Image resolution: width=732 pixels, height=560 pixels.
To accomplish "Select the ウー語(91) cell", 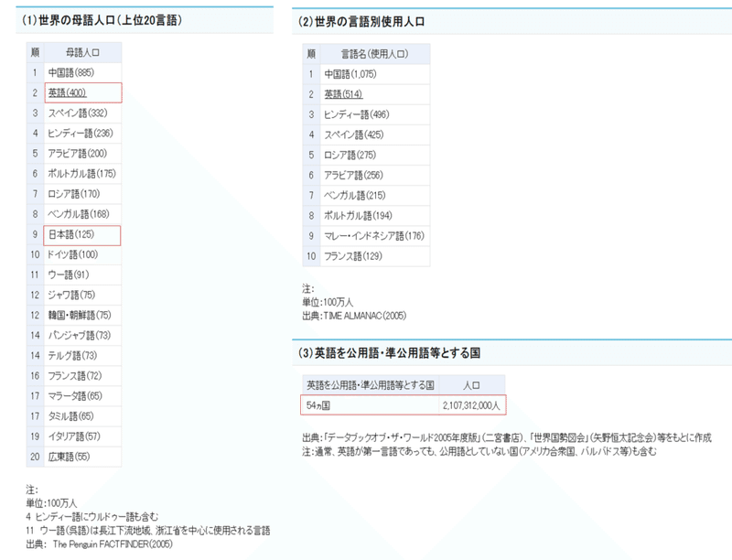I will pos(82,275).
